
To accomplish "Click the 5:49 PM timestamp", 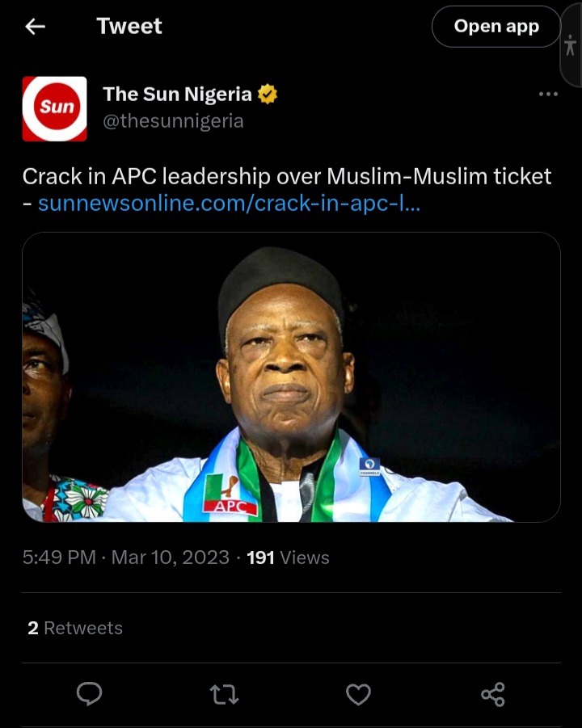I will pos(59,558).
